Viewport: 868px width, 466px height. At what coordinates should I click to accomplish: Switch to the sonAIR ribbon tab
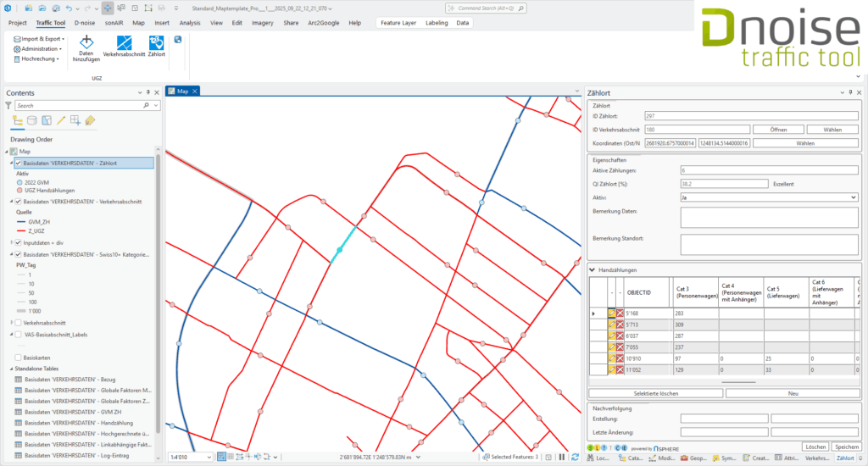114,23
